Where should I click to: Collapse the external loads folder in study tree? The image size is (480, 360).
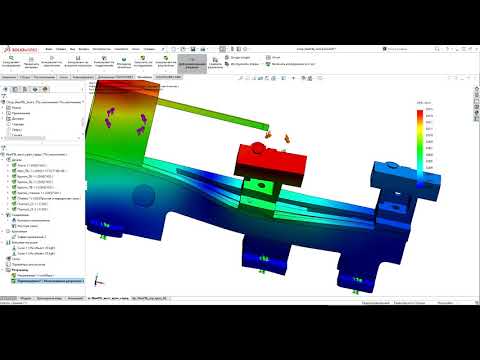coord(3,242)
